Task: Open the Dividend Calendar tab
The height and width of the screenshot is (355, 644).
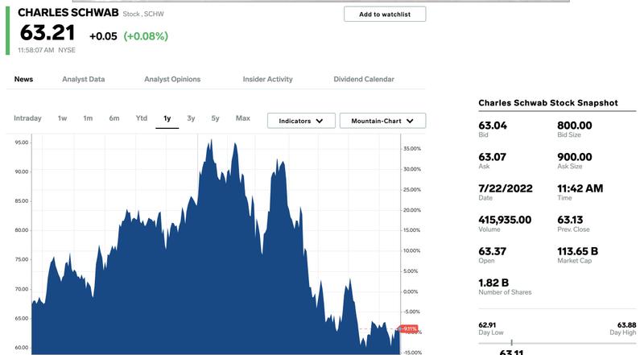Action: tap(364, 79)
